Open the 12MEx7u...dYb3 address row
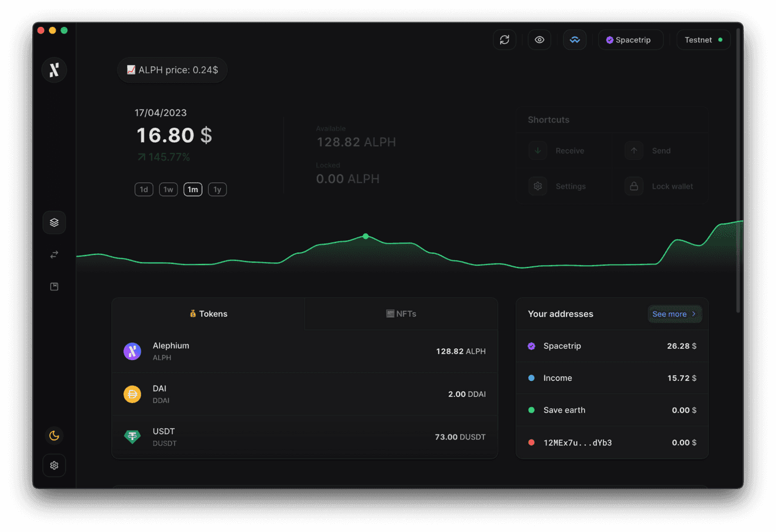776x532 pixels. point(612,443)
